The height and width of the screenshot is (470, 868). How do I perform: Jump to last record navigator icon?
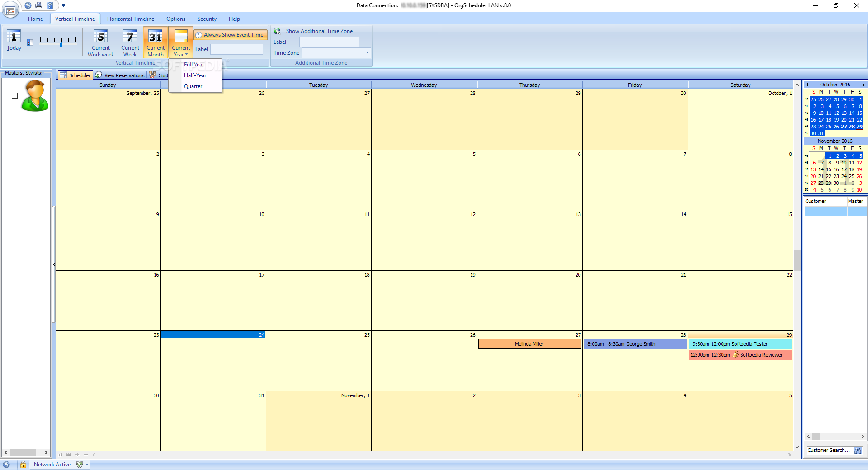click(68, 455)
